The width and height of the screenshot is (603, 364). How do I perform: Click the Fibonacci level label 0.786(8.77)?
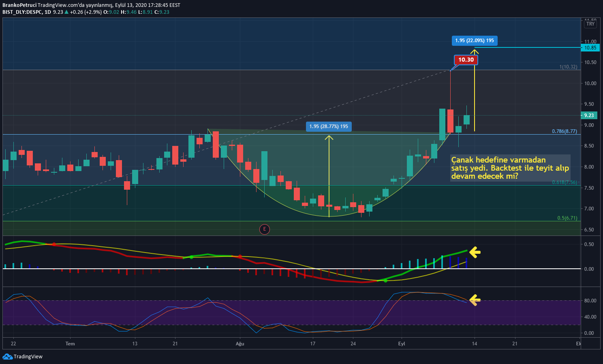coord(565,131)
